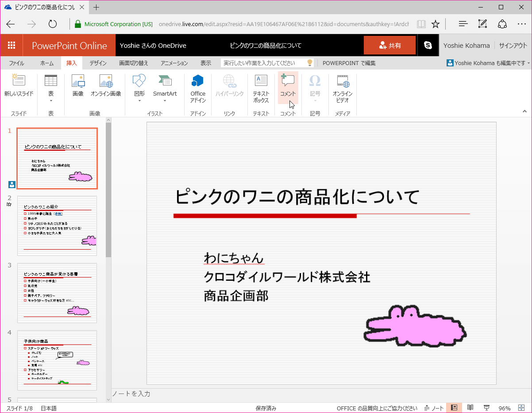
Task: Open the 表示 tab
Action: click(206, 63)
